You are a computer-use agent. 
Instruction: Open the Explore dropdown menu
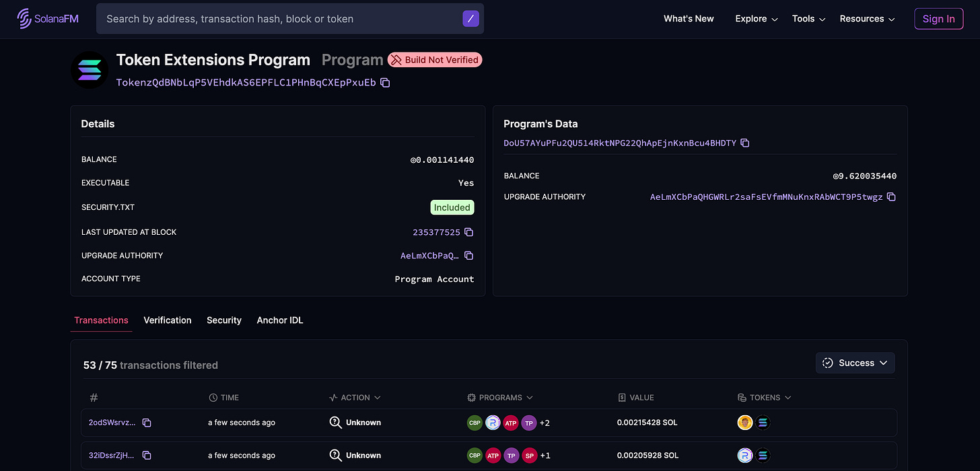pyautogui.click(x=757, y=19)
